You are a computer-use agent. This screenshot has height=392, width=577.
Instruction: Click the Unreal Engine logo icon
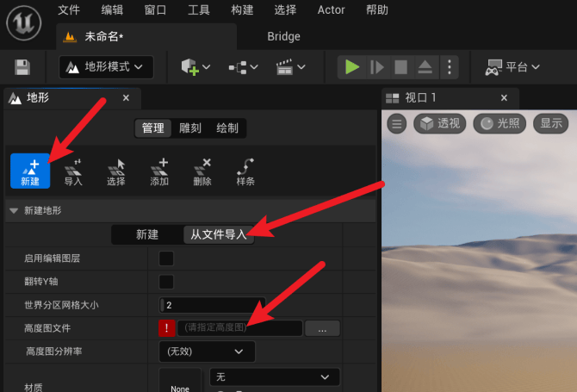click(x=24, y=22)
